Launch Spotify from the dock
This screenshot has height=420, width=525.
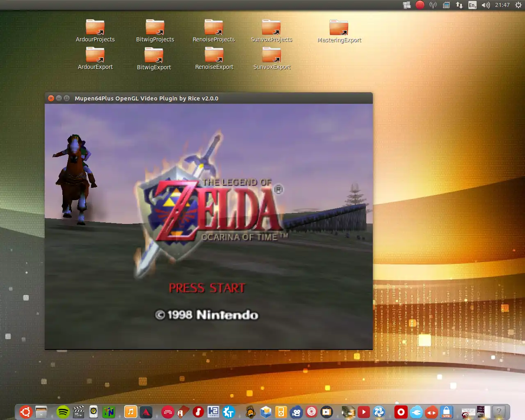63,412
